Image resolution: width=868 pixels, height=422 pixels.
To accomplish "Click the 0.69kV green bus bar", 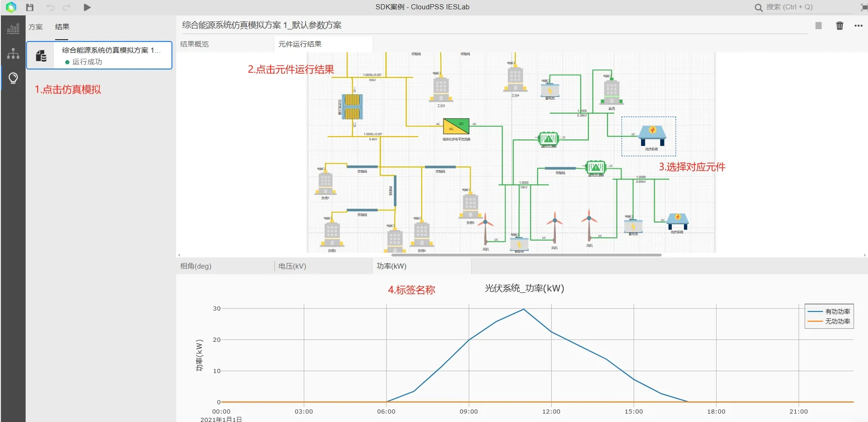I will (x=641, y=179).
